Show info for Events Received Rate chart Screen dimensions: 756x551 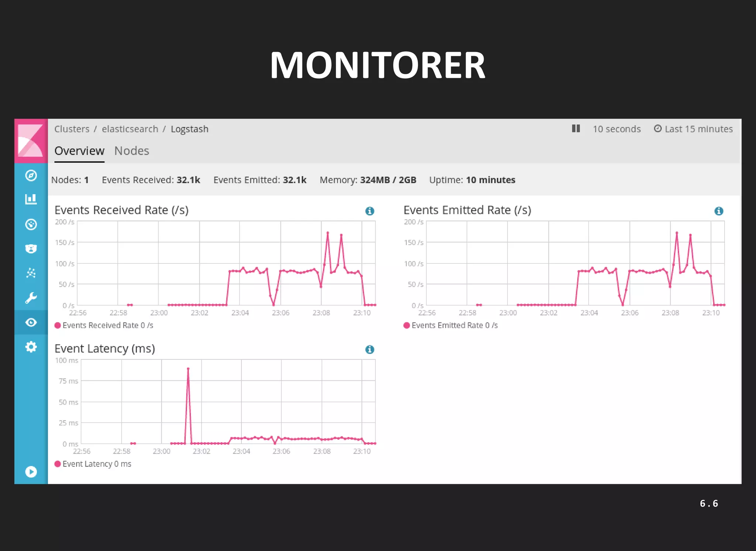(370, 211)
